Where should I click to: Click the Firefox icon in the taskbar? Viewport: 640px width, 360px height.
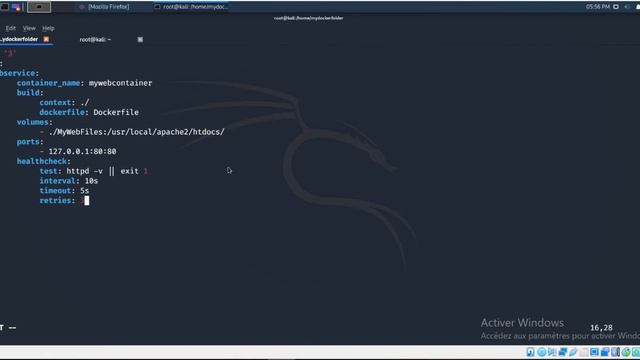click(x=82, y=7)
